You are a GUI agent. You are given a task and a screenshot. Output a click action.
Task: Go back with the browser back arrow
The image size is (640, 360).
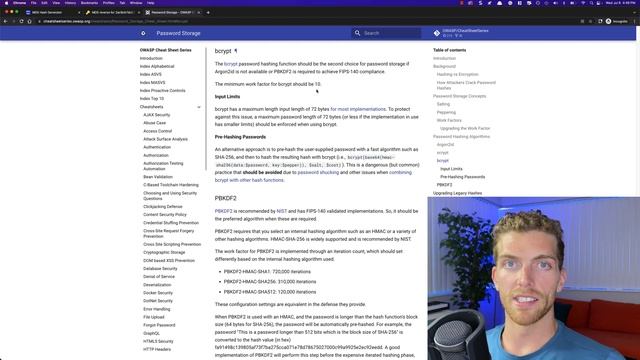tap(5, 21)
